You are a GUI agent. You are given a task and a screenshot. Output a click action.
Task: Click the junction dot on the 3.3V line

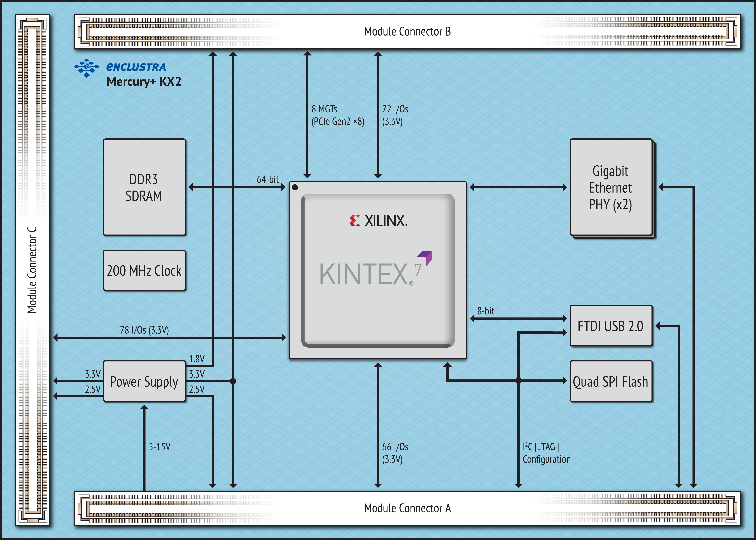(233, 381)
